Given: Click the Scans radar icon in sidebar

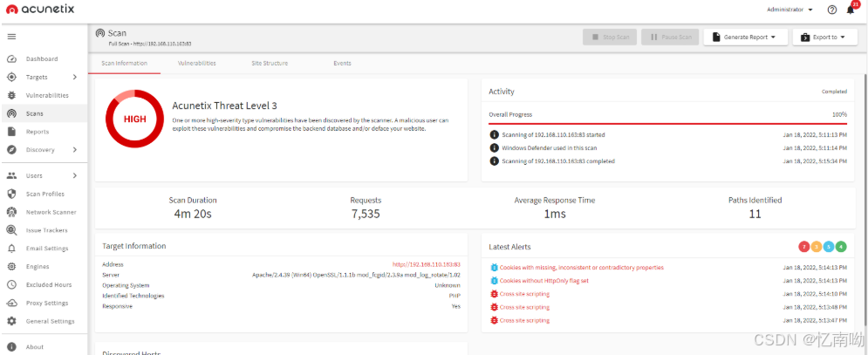Looking at the screenshot, I should pos(11,113).
